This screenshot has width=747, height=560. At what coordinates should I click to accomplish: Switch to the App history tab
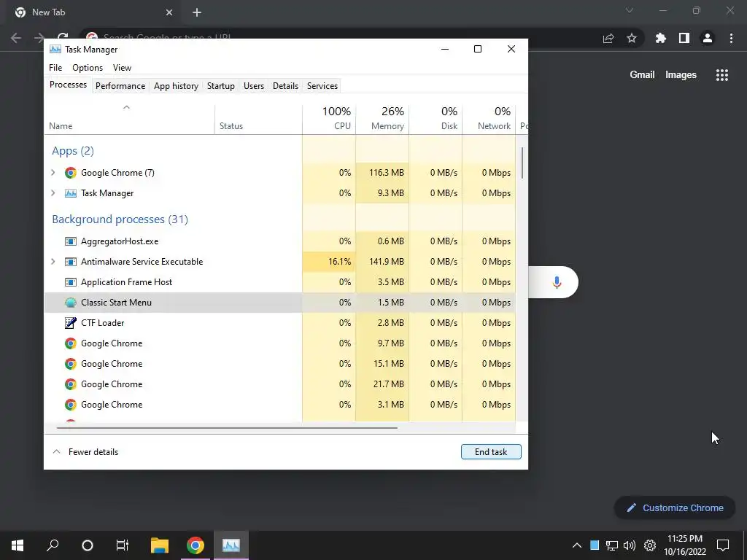[x=176, y=86]
